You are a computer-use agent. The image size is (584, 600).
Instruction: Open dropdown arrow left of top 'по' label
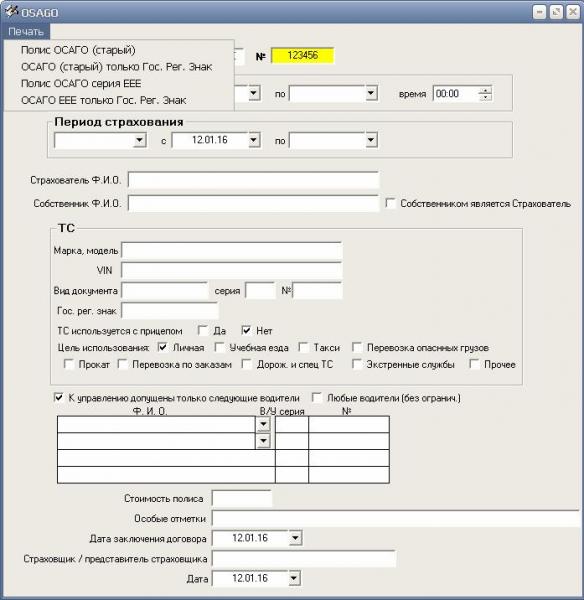coord(254,93)
